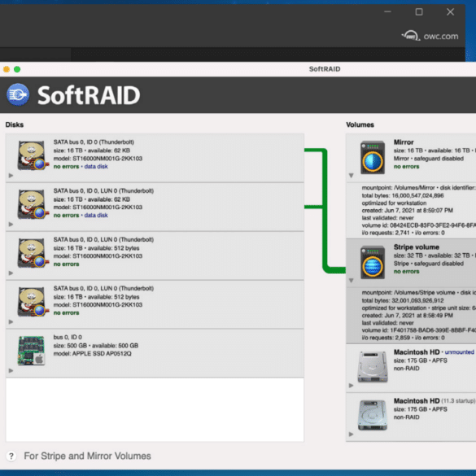The height and width of the screenshot is (476, 476).
Task: Click the SoftRAID round logo icon
Action: tap(18, 94)
